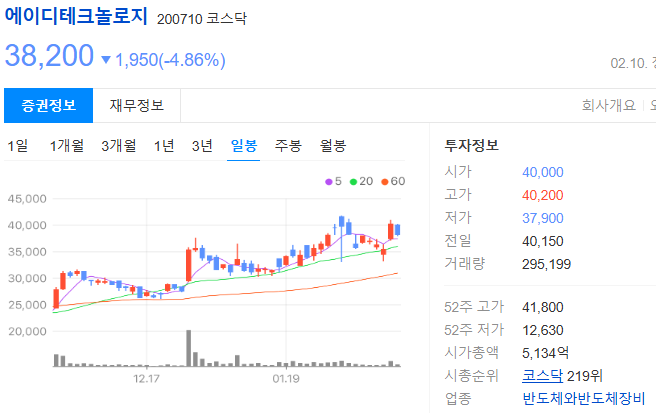The image size is (656, 413).
Task: Click the 45,000 price axis label
Action: click(27, 199)
